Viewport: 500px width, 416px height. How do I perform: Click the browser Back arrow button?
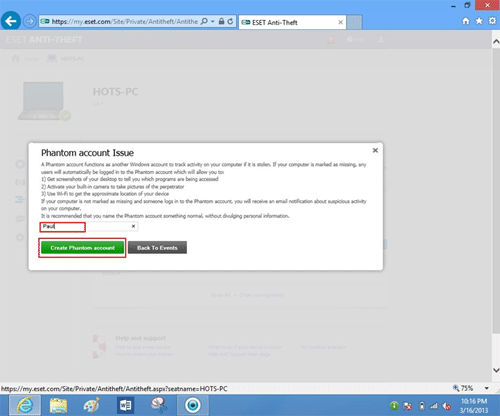pyautogui.click(x=11, y=21)
